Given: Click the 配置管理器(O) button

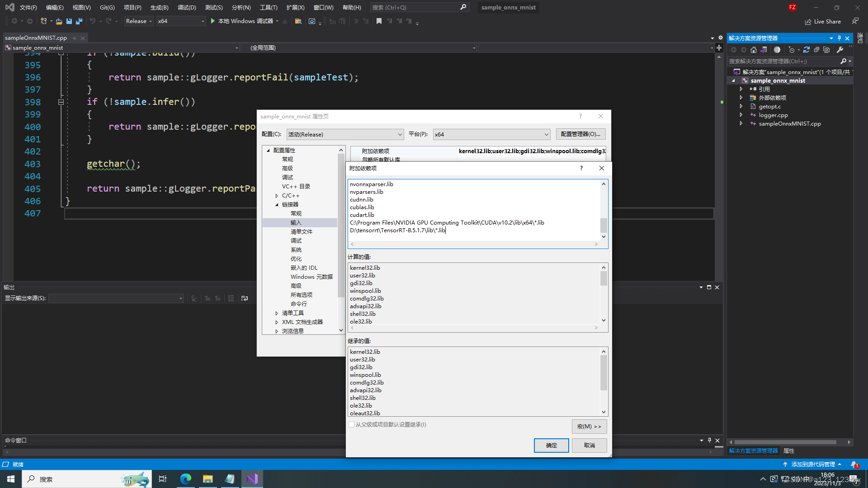Looking at the screenshot, I should 580,134.
